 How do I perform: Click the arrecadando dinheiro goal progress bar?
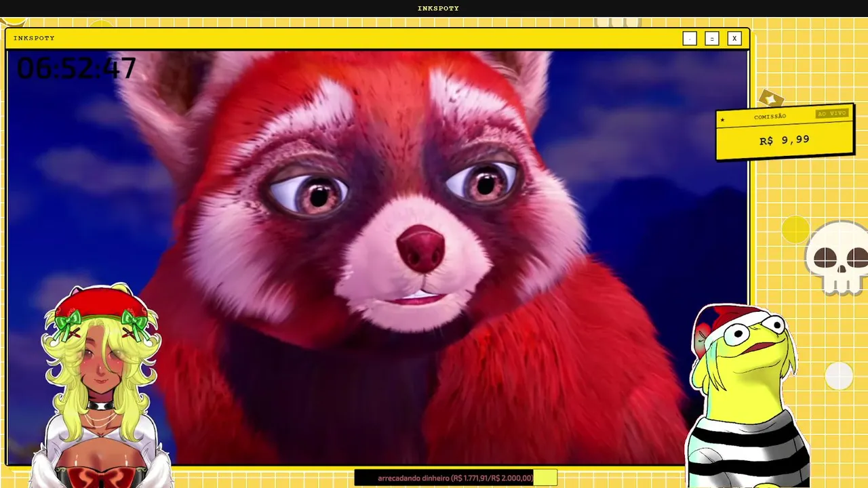tap(456, 478)
